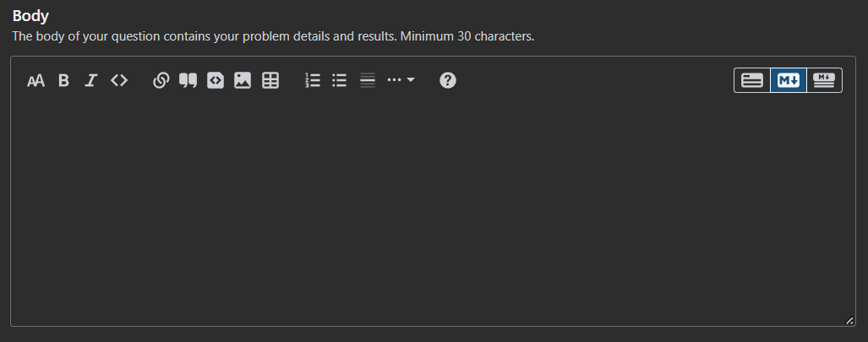Screen dimensions: 868x342
Task: Create a bulleted list
Action: [340, 81]
